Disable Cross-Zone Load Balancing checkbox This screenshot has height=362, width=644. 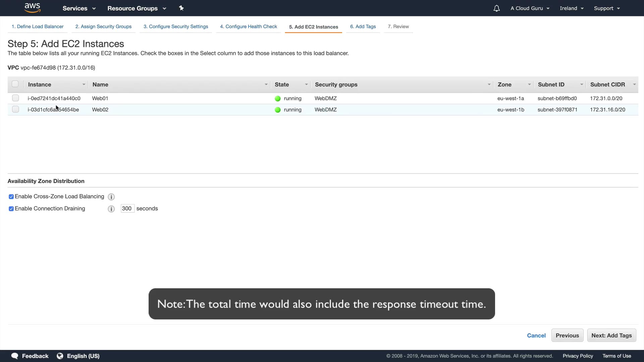coord(11,197)
